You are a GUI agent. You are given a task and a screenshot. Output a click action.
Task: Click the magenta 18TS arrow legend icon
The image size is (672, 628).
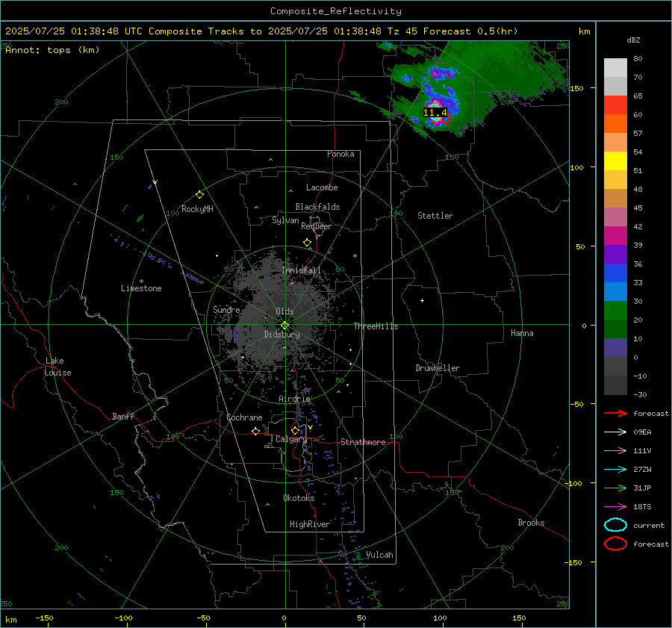tap(615, 506)
